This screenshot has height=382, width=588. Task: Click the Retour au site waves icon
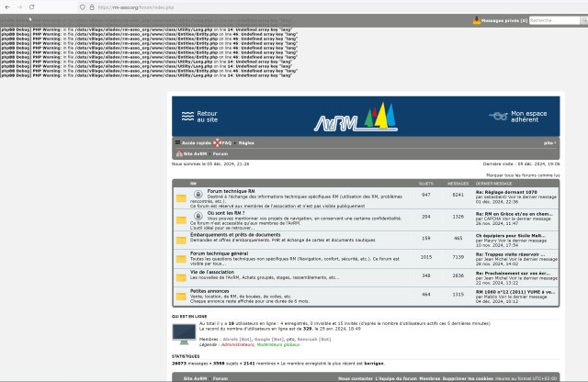tap(185, 117)
